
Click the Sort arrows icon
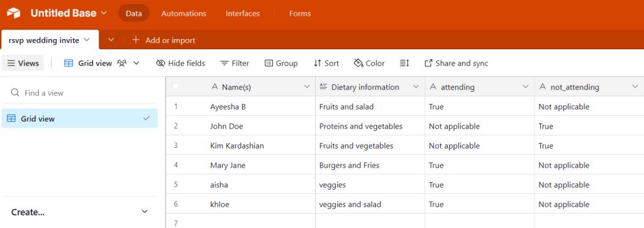click(x=317, y=63)
